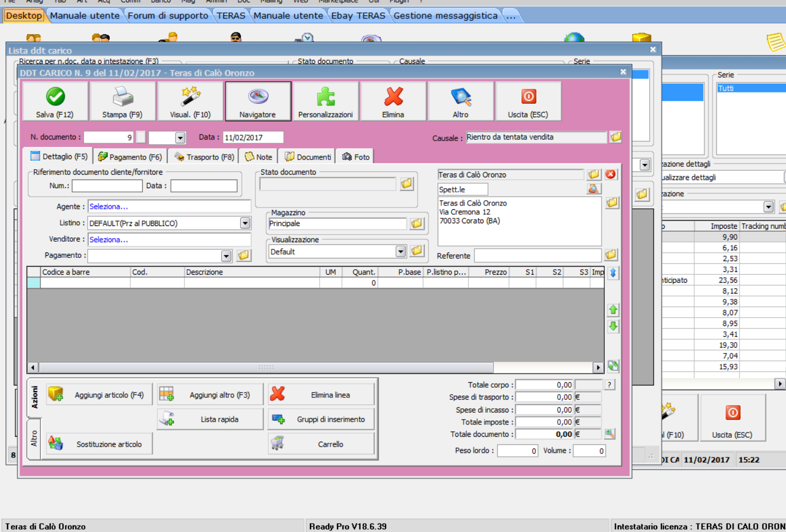
Task: Click the Referente input field
Action: (538, 255)
